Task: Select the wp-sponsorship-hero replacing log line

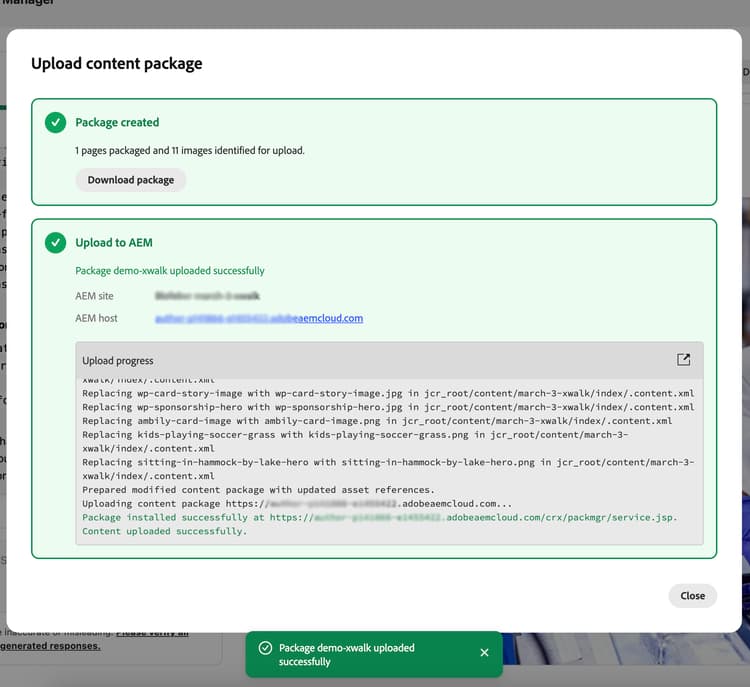Action: coord(388,407)
